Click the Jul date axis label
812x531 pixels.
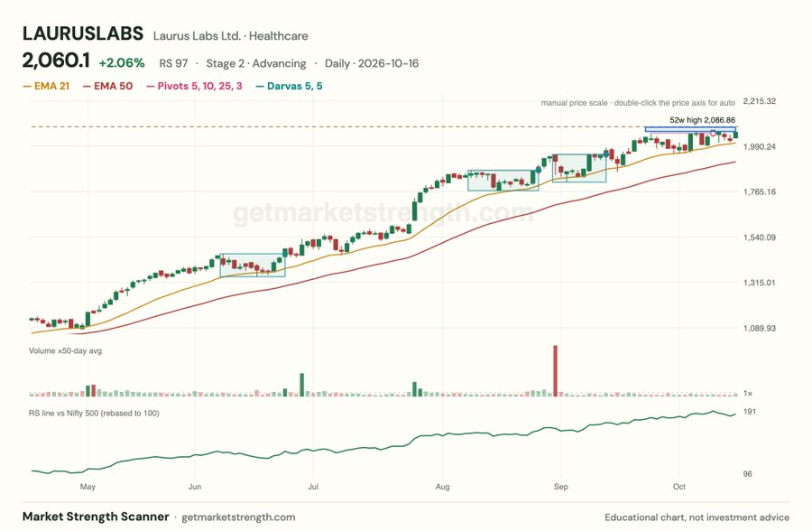tap(313, 487)
